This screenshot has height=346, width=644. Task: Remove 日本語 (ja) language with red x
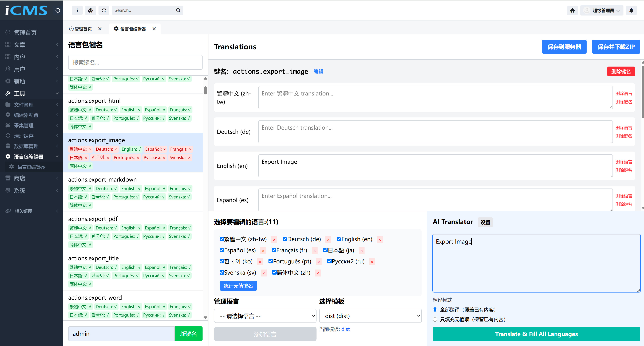(x=362, y=251)
